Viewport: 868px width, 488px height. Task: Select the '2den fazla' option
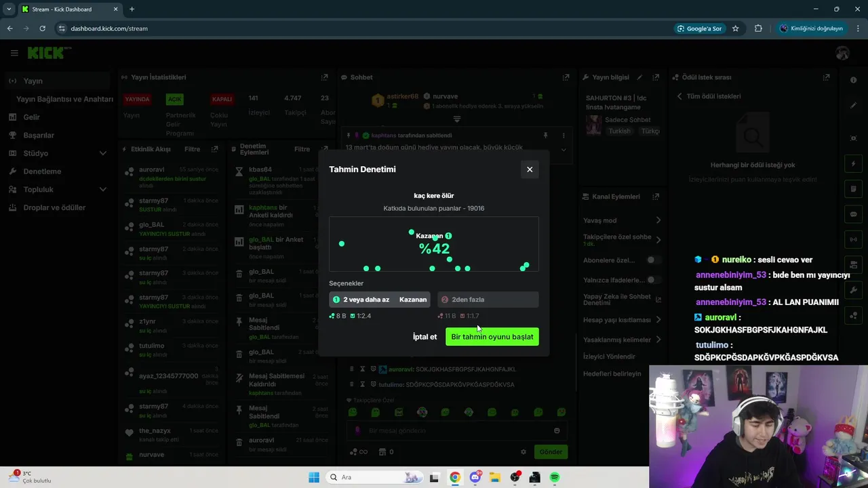pos(488,300)
